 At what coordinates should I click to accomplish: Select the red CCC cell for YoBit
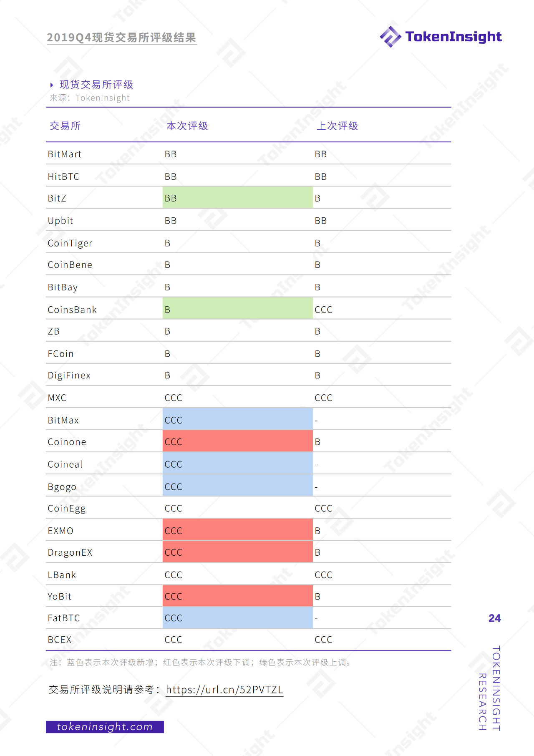click(x=237, y=596)
